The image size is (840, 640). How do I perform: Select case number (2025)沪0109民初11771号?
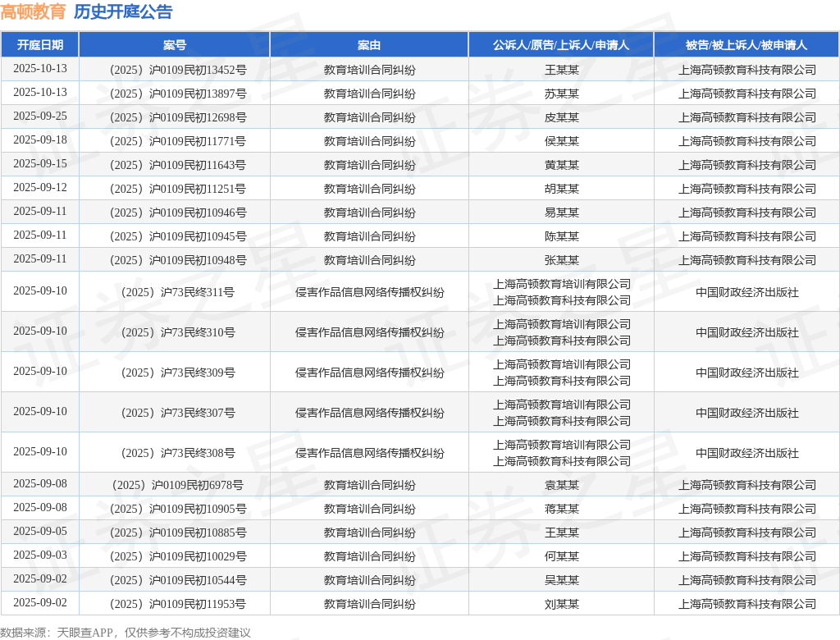click(x=178, y=141)
